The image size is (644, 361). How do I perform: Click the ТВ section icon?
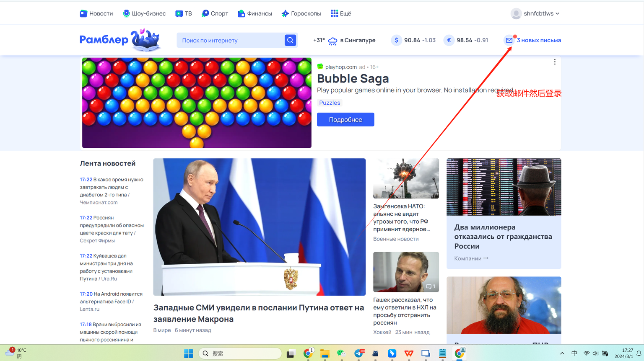coord(178,13)
